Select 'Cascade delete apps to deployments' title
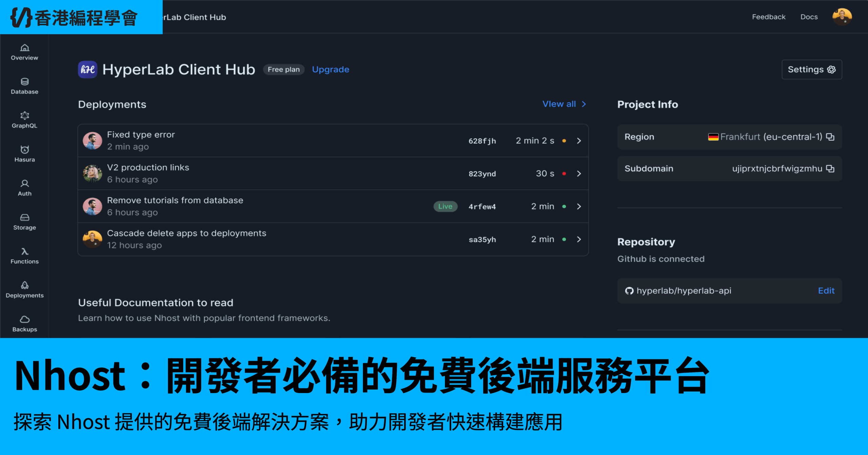868x455 pixels. pos(186,233)
